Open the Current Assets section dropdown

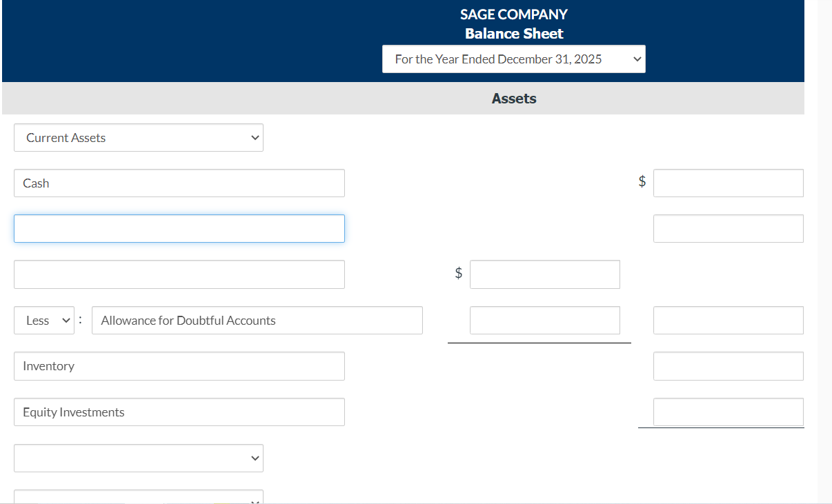point(139,138)
